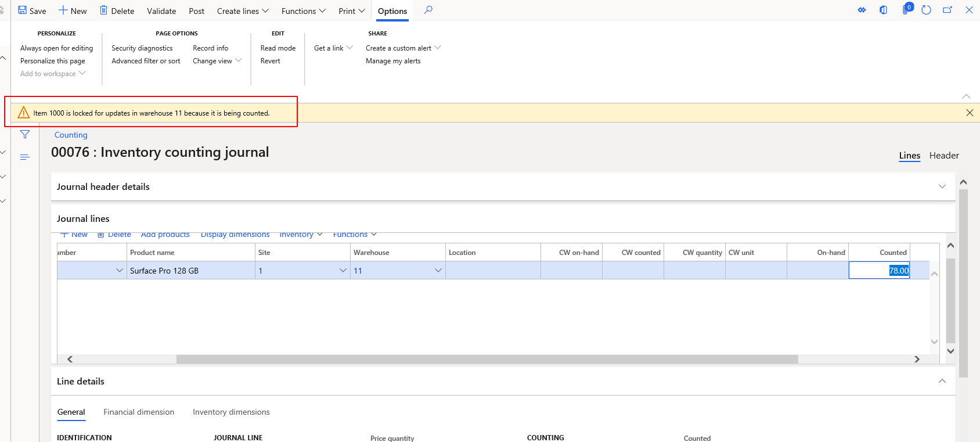Open the Create lines menu

243,11
